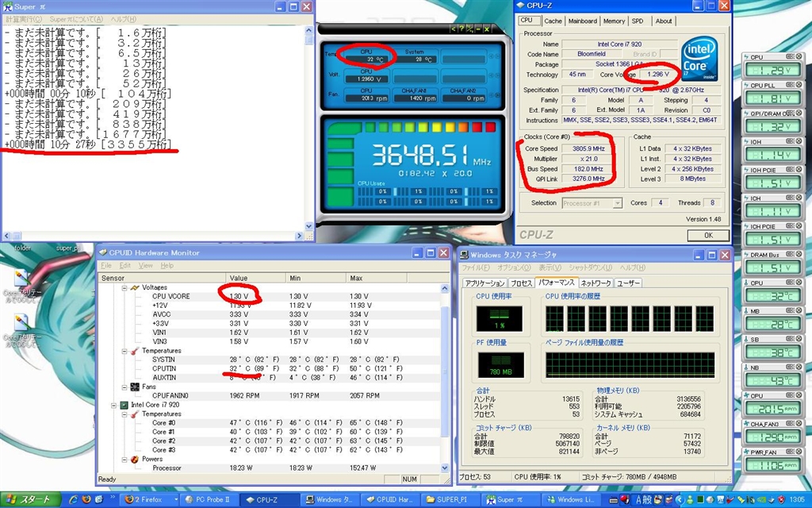812x508 pixels.
Task: Open オプション(O) menu in Task Manager
Action: click(514, 267)
